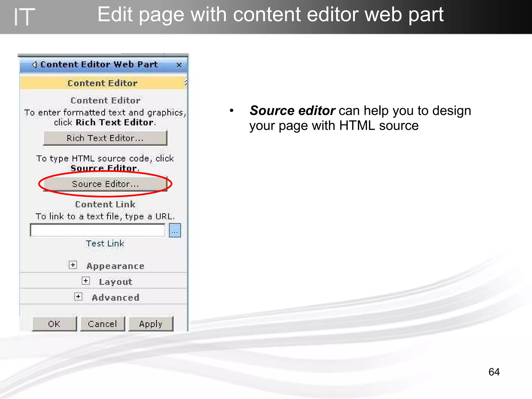Click the Rich Text Editor button
This screenshot has height=399, width=532.
105,138
